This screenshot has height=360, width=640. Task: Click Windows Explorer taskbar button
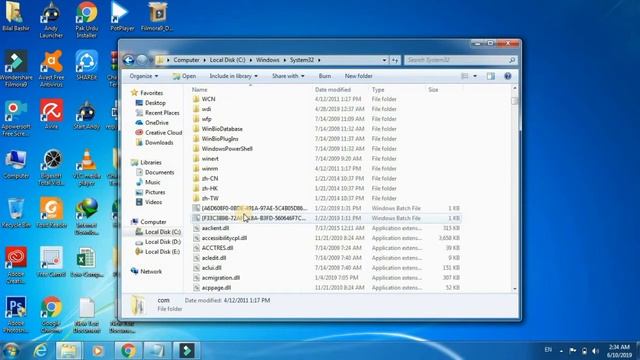pos(69,351)
